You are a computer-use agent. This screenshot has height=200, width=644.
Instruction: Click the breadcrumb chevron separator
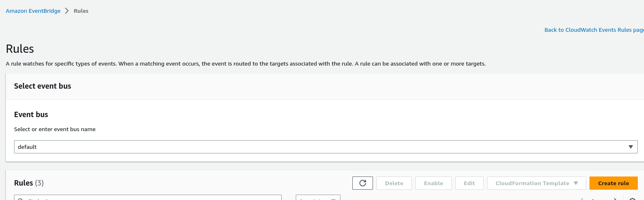67,11
